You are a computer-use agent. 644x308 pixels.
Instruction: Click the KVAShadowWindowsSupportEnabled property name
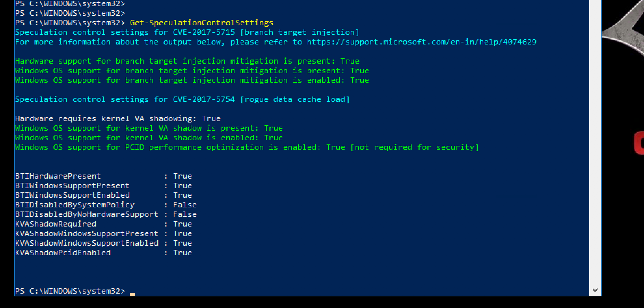pyautogui.click(x=86, y=243)
